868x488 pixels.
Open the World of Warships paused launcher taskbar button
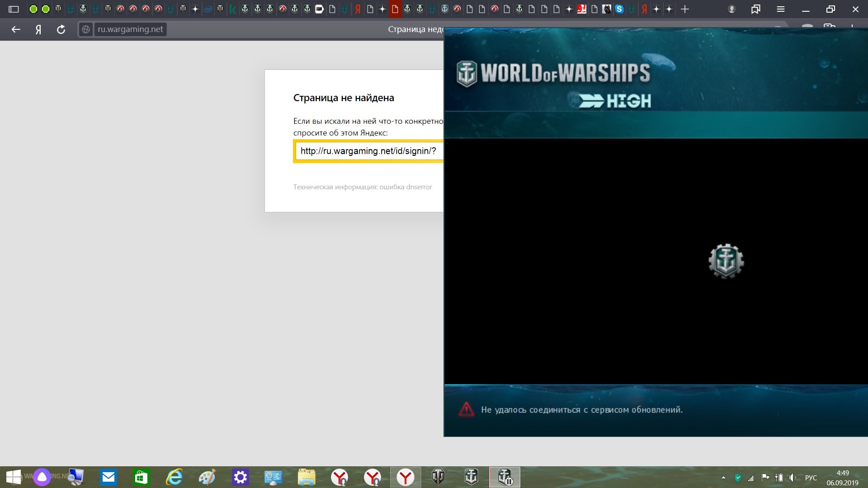point(505,477)
